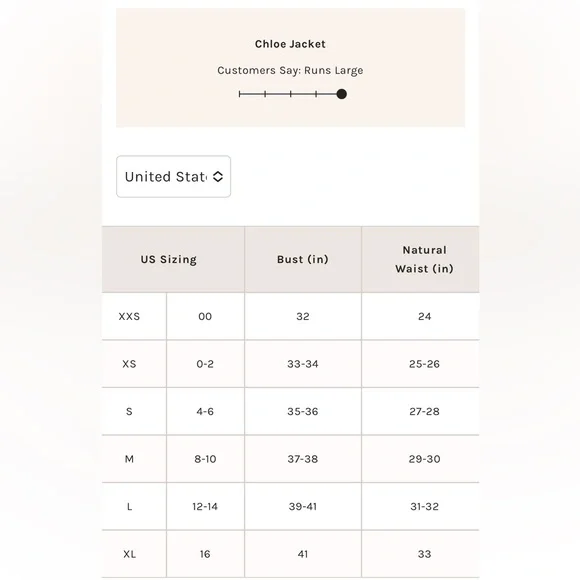Select the Bust (in) column header
The height and width of the screenshot is (580, 580).
303,259
